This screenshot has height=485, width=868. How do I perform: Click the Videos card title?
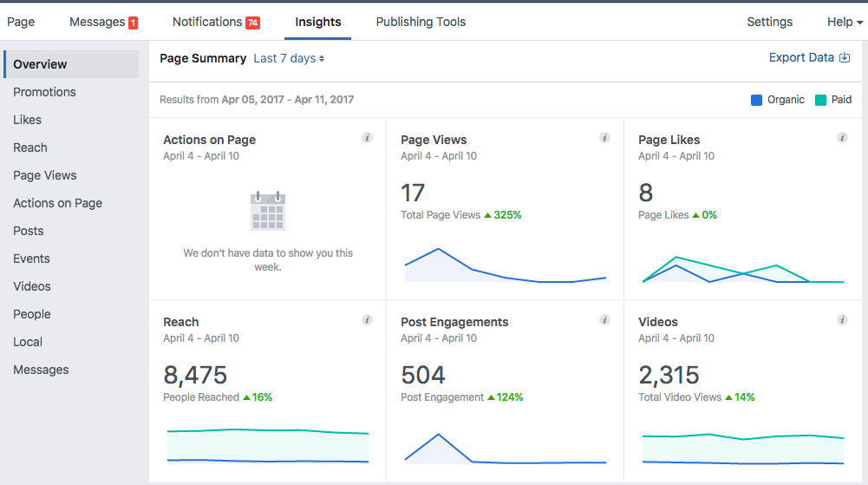pos(657,322)
